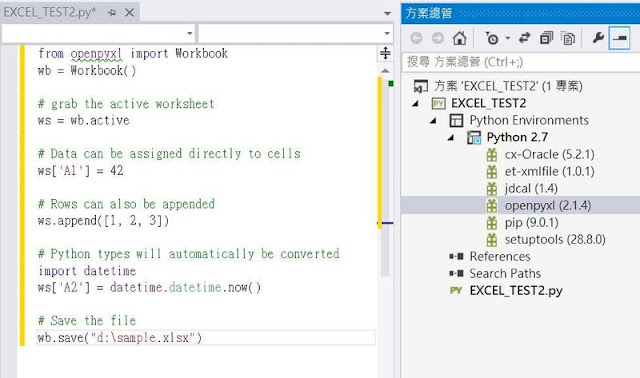
Task: Collapse all items in Solution Explorer
Action: pos(546,38)
